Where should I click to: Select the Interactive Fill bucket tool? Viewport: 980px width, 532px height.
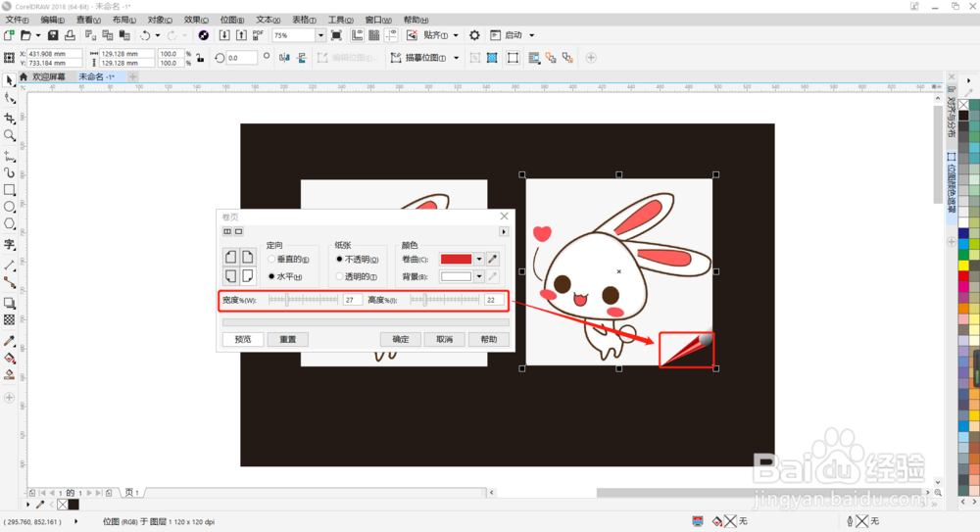coord(10,359)
